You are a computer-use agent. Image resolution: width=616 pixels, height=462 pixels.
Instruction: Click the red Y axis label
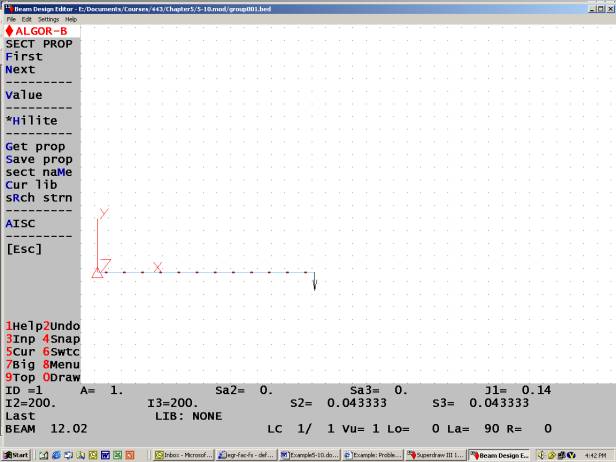pos(103,214)
